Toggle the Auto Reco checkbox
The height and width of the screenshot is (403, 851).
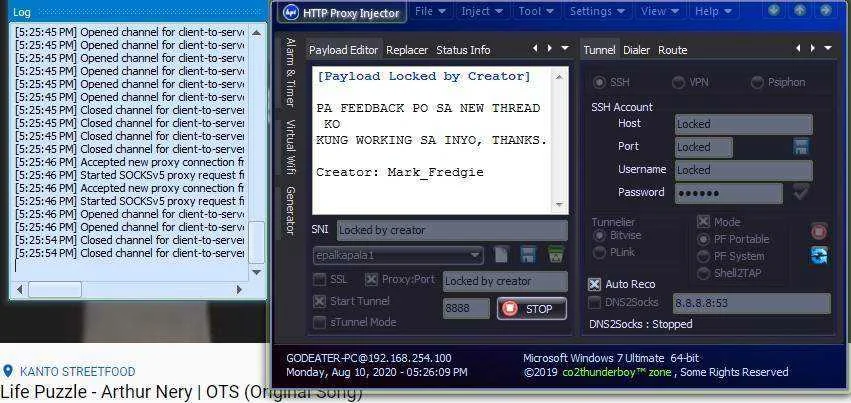pyautogui.click(x=595, y=284)
